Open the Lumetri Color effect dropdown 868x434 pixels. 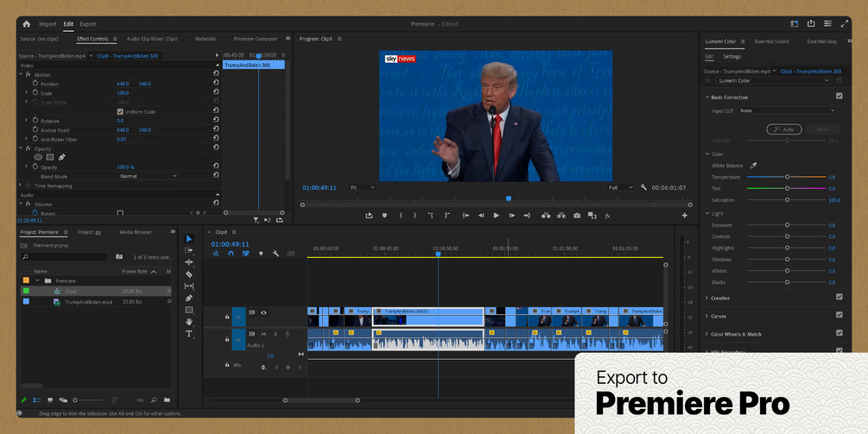point(773,81)
